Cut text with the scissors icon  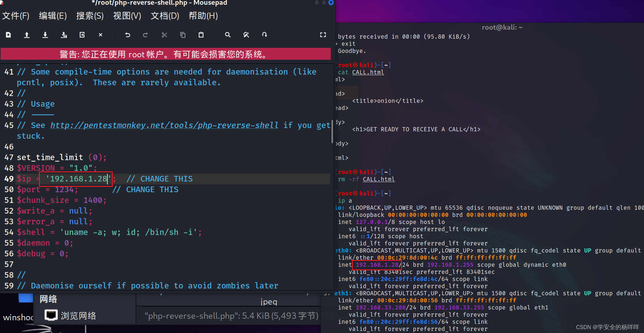(164, 35)
